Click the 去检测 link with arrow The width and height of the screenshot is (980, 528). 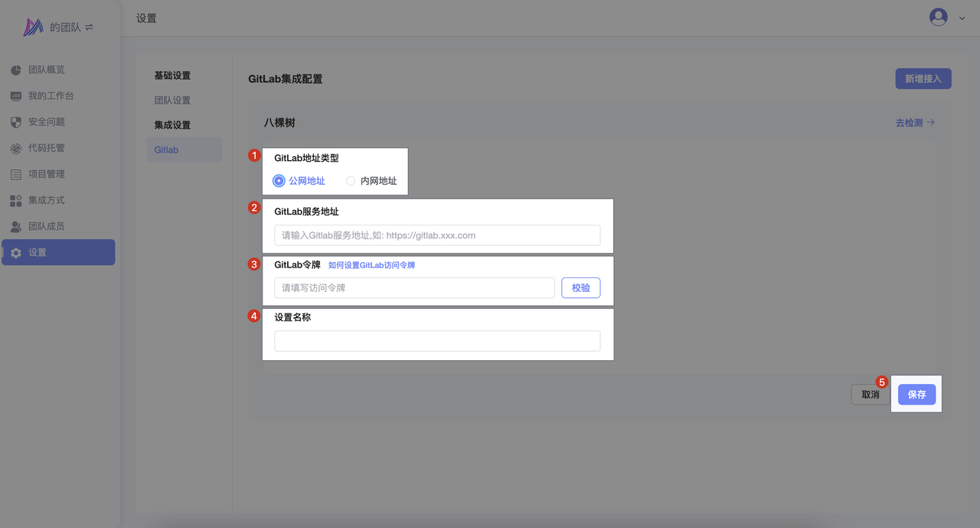(x=915, y=123)
